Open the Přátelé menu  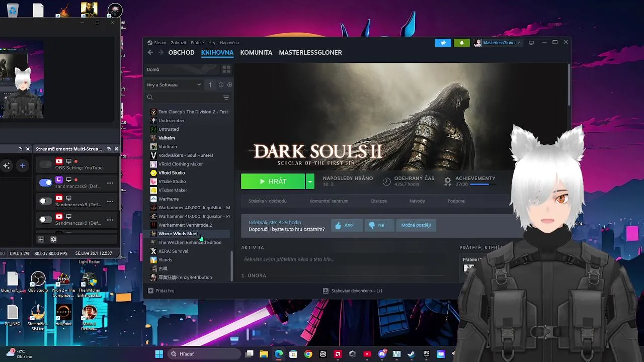pos(197,43)
